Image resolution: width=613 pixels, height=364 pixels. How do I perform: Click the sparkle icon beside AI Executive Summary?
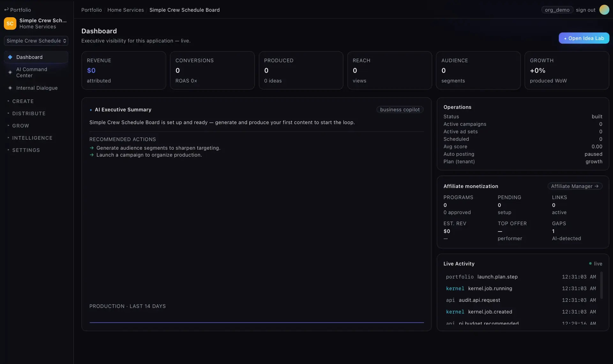point(91,110)
